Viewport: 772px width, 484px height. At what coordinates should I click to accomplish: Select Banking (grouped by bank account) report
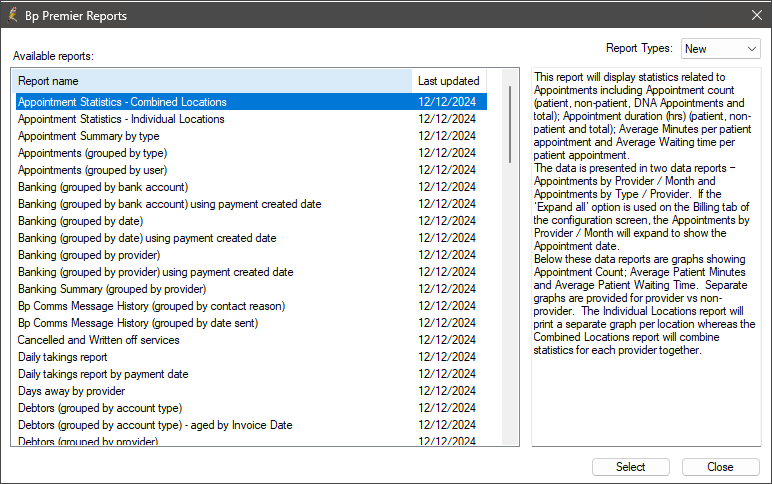tap(251, 187)
